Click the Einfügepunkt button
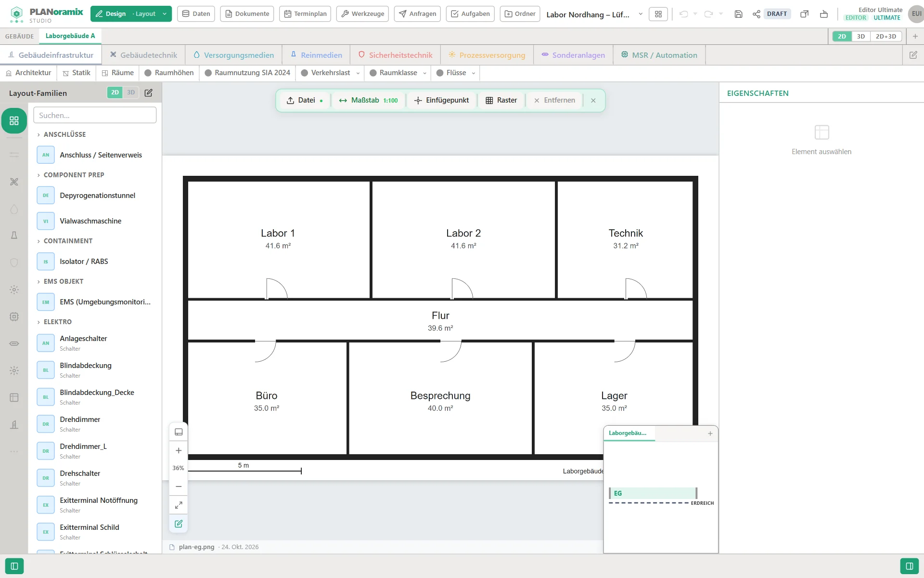The height and width of the screenshot is (578, 924). [x=441, y=100]
